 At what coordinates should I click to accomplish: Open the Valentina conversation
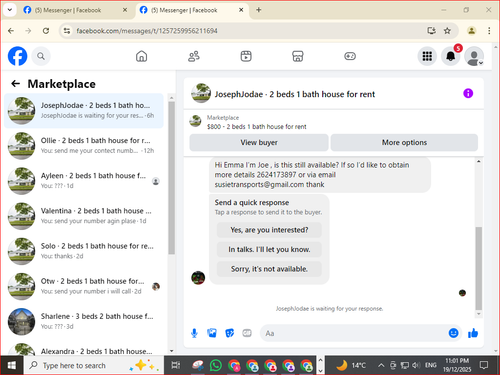click(x=84, y=216)
